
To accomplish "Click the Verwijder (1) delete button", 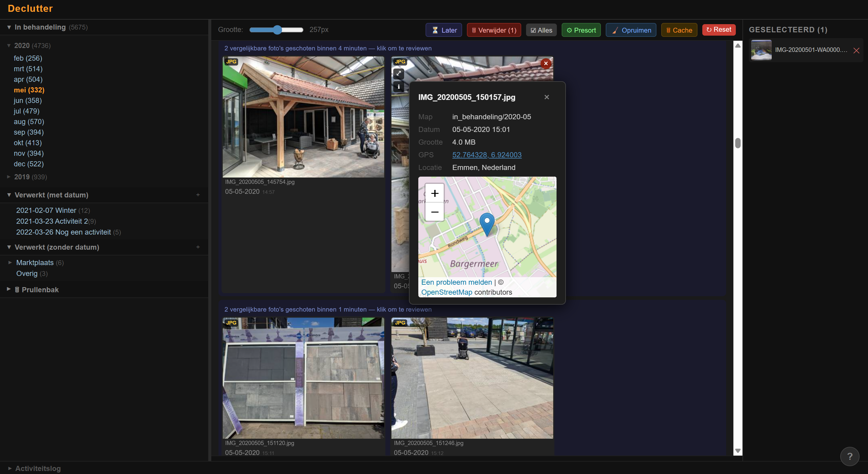I will click(x=494, y=30).
